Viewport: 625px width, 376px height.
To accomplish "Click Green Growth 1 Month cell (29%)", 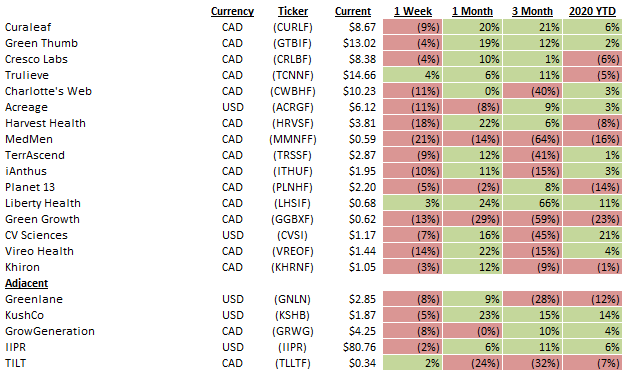I will point(473,219).
